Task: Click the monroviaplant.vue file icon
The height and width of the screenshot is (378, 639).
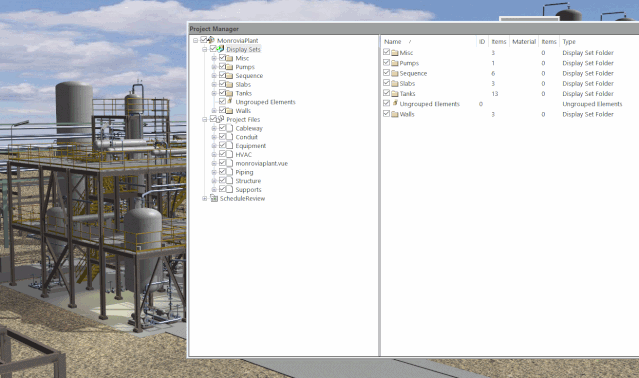Action: coord(229,163)
